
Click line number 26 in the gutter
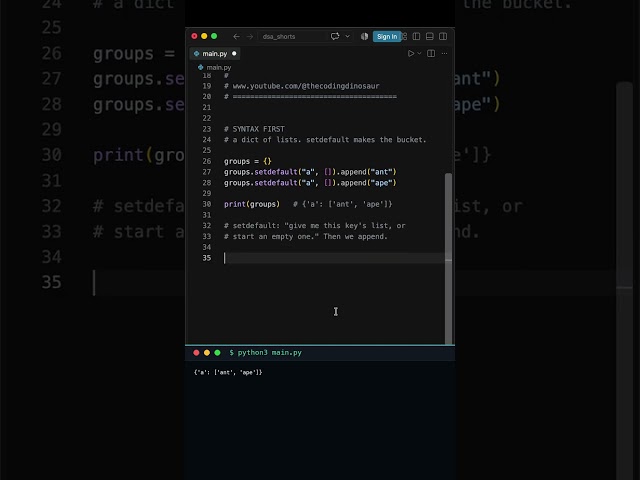coord(207,161)
